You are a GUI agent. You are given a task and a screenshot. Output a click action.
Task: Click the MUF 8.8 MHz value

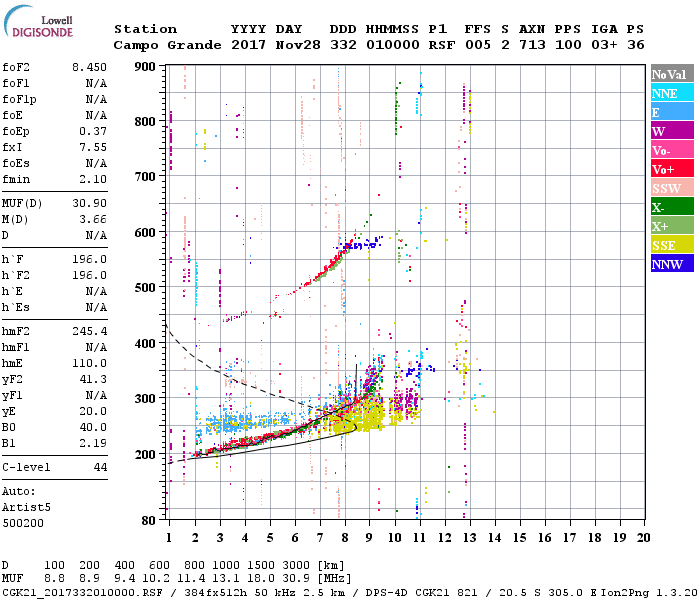[x=54, y=579]
